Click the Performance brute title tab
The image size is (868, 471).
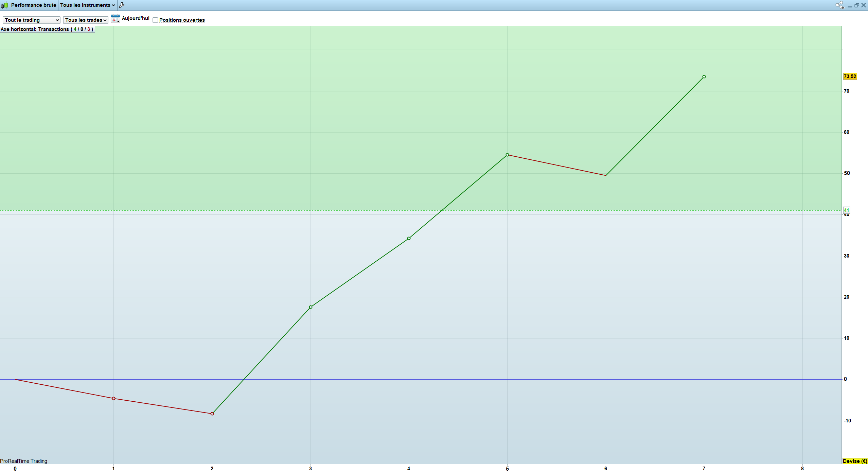pos(33,5)
